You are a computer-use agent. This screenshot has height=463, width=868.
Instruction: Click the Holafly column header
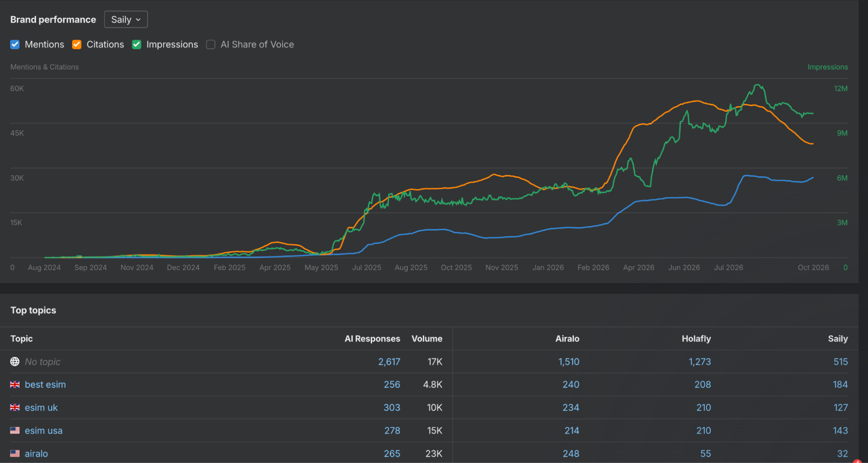pyautogui.click(x=696, y=339)
